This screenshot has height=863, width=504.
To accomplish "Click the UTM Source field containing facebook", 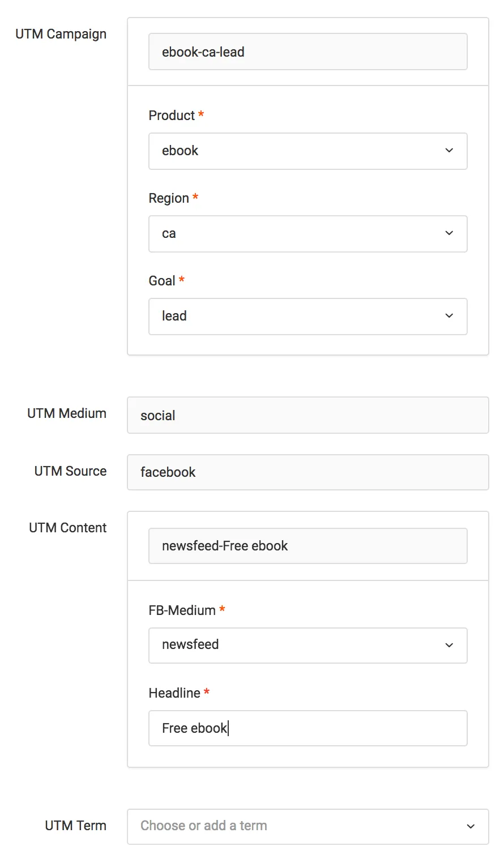I will [307, 472].
